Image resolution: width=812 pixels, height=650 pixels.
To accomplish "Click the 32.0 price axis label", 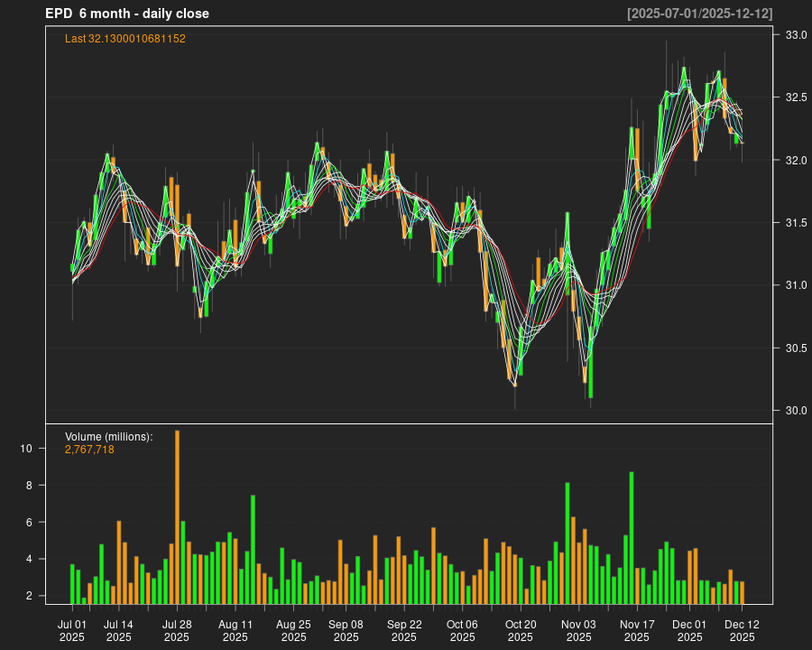I will click(x=796, y=161).
